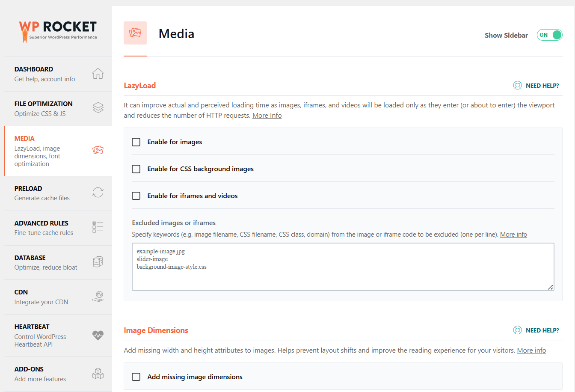Enable for CSS background images

point(136,169)
